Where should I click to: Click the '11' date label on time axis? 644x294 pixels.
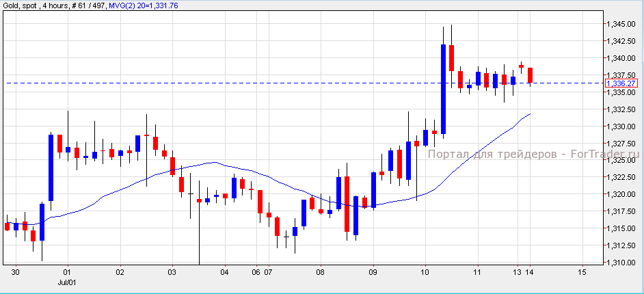pos(477,272)
